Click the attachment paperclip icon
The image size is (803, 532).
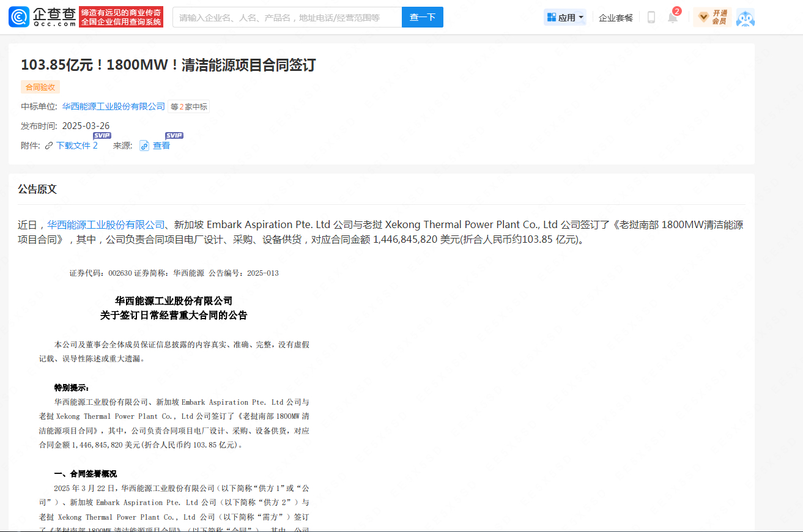tap(49, 146)
